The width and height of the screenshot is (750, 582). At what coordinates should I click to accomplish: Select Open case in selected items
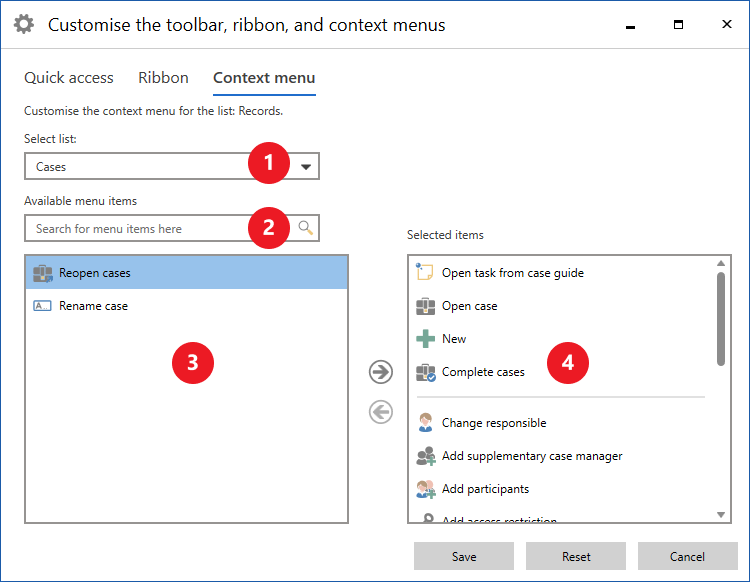pos(562,306)
